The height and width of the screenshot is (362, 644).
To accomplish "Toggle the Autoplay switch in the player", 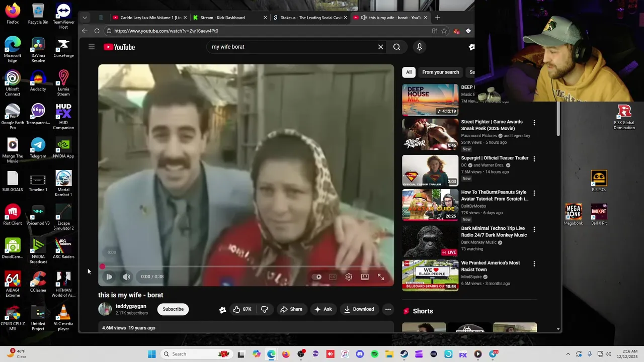I will pyautogui.click(x=316, y=277).
